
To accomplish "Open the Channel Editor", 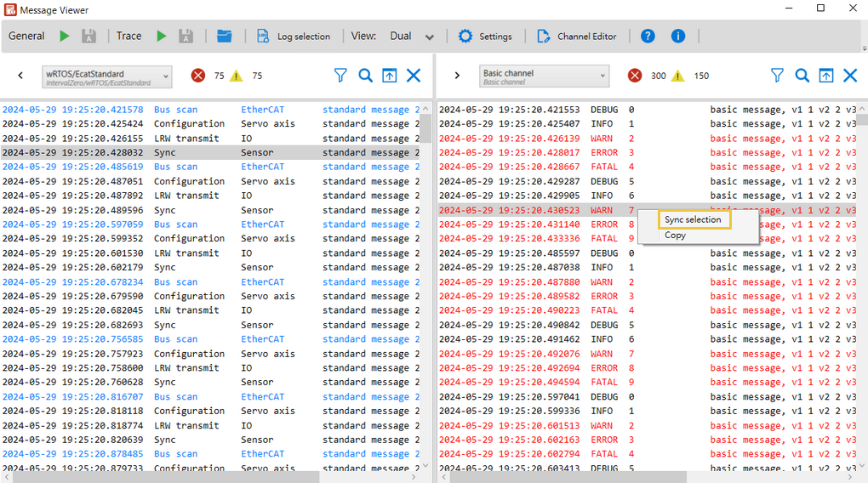I will click(x=577, y=37).
